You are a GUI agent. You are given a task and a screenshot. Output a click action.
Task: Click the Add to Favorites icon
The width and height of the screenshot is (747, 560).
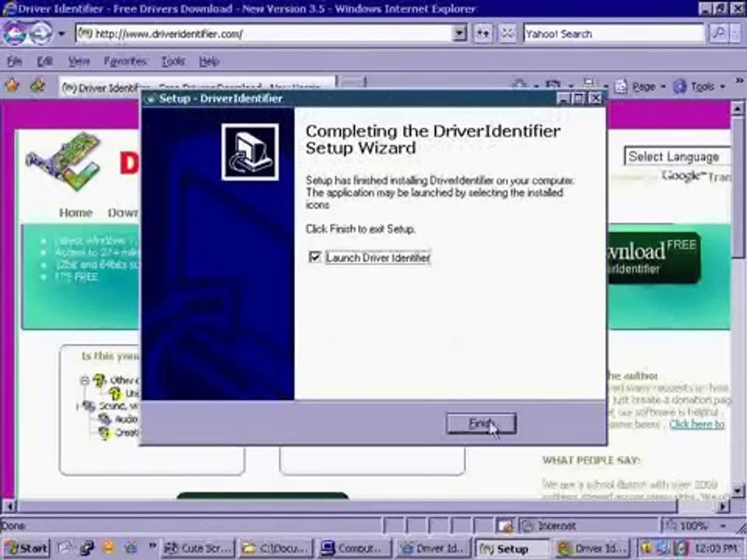[x=38, y=86]
